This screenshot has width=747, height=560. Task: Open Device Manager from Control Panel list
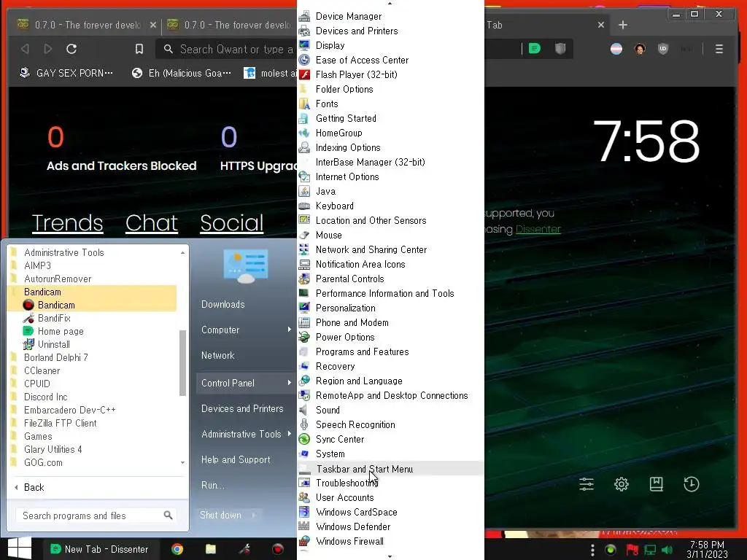348,16
